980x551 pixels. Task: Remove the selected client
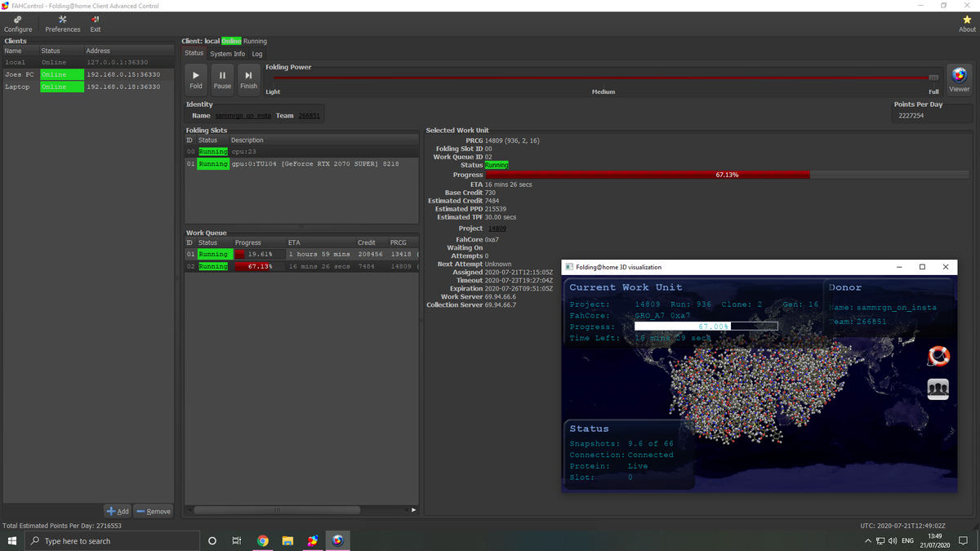(154, 511)
